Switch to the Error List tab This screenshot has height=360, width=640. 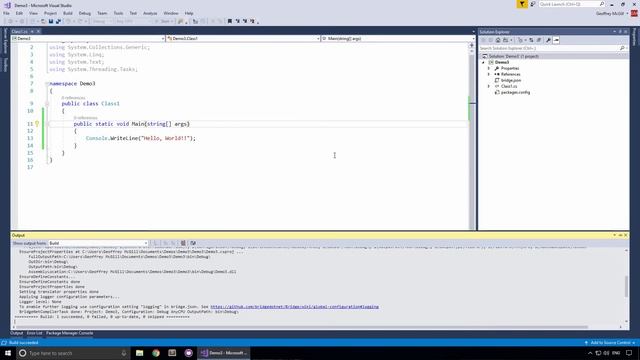pyautogui.click(x=34, y=333)
